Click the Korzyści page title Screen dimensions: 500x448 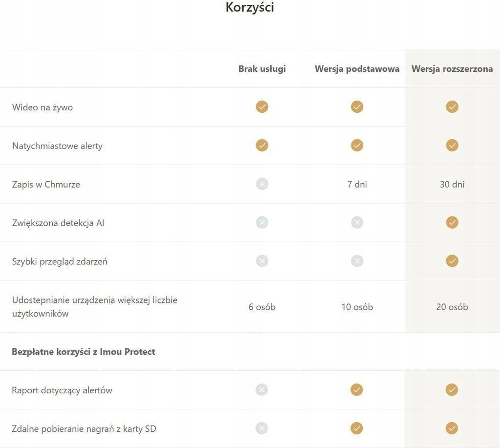250,8
